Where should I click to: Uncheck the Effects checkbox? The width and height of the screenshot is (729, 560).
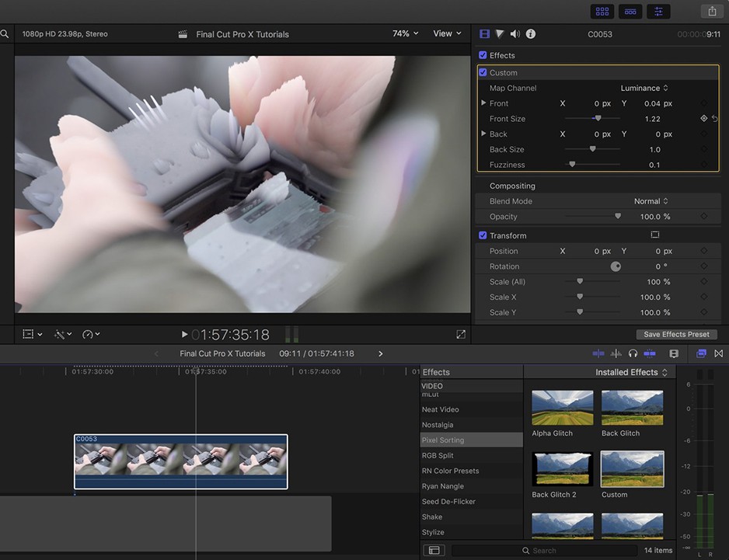(483, 55)
